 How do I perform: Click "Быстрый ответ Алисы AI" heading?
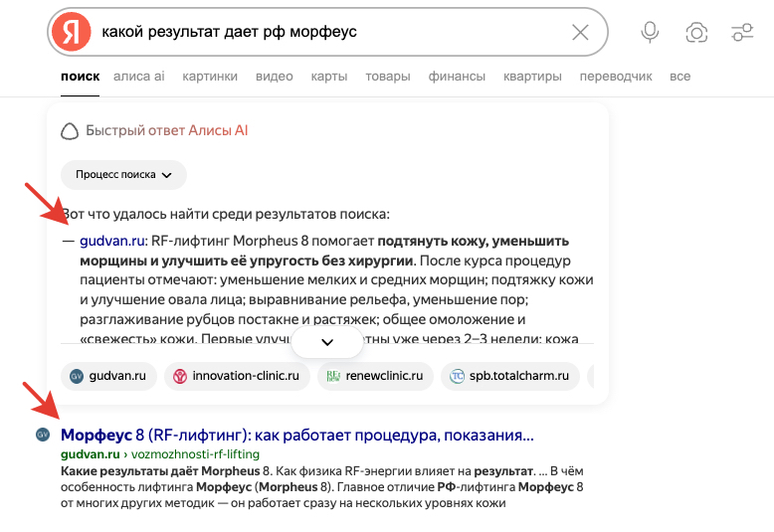167,131
